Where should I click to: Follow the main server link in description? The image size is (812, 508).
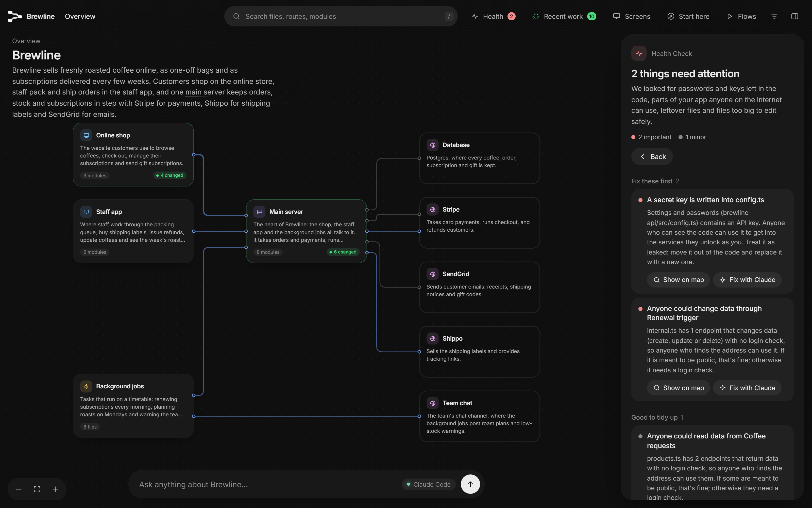205,92
